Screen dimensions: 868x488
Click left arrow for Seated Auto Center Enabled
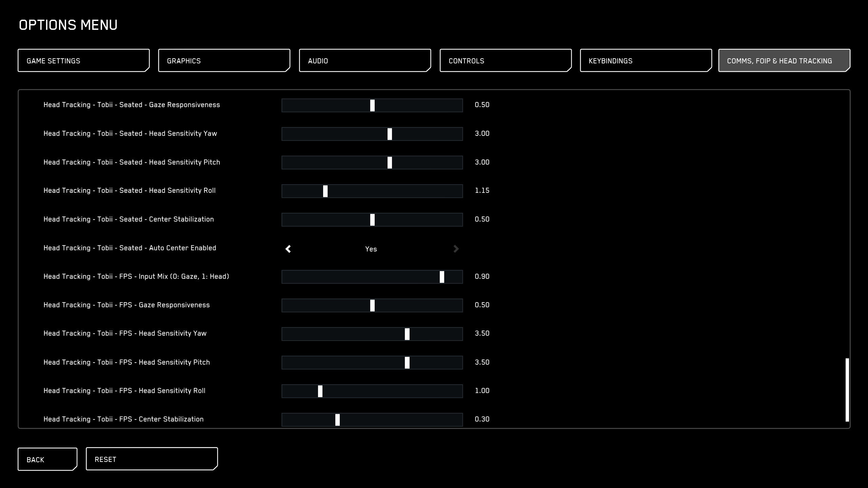288,249
